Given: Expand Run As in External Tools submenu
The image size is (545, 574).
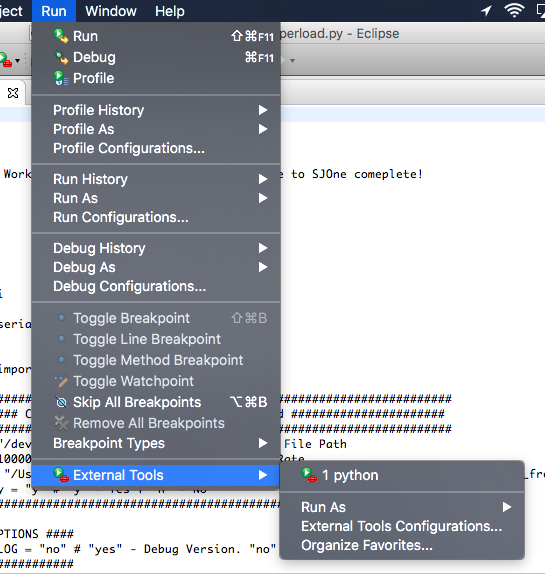Looking at the screenshot, I should (x=402, y=507).
